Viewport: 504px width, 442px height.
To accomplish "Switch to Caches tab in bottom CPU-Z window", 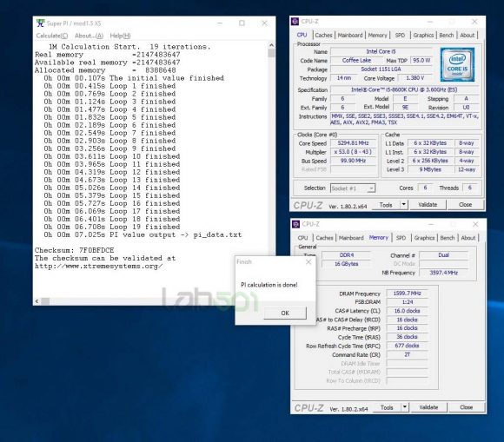I will [324, 238].
